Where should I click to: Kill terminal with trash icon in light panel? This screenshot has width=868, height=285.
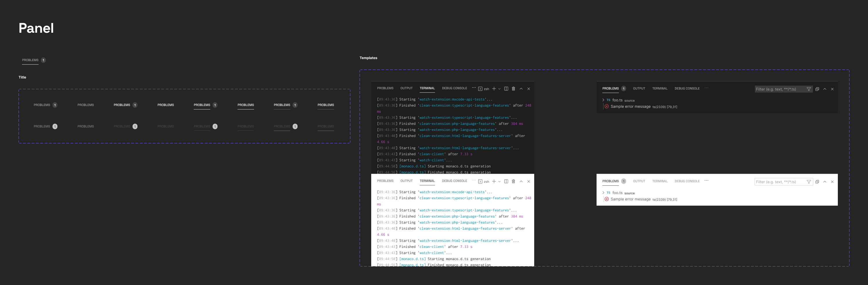pos(514,181)
